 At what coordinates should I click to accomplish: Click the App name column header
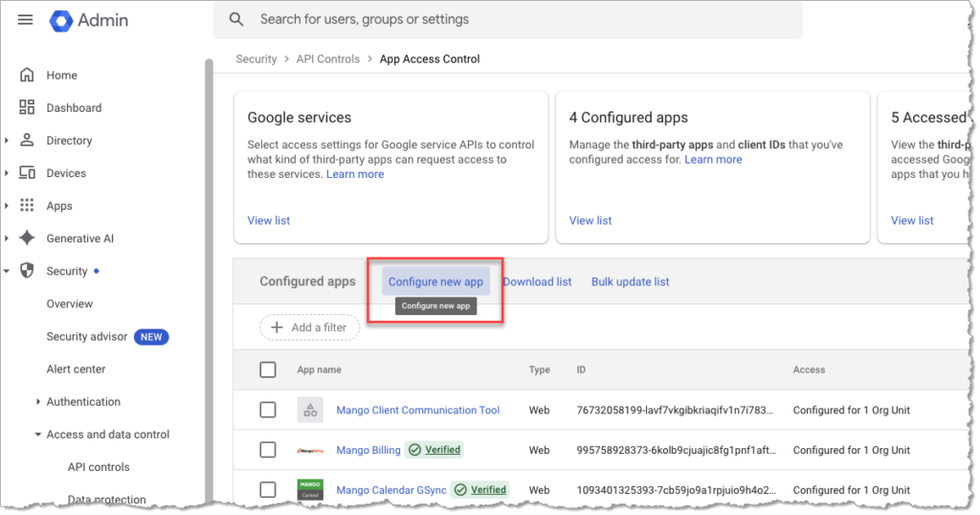(319, 370)
